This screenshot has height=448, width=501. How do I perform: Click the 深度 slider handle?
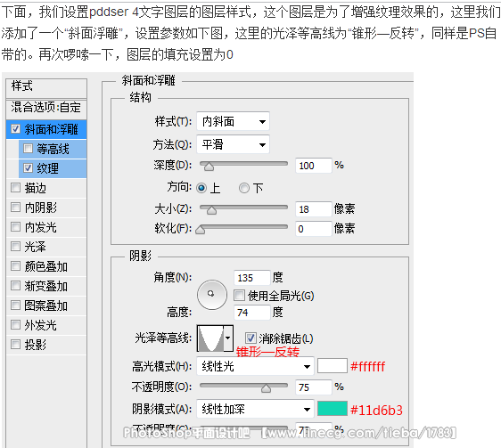(209, 167)
